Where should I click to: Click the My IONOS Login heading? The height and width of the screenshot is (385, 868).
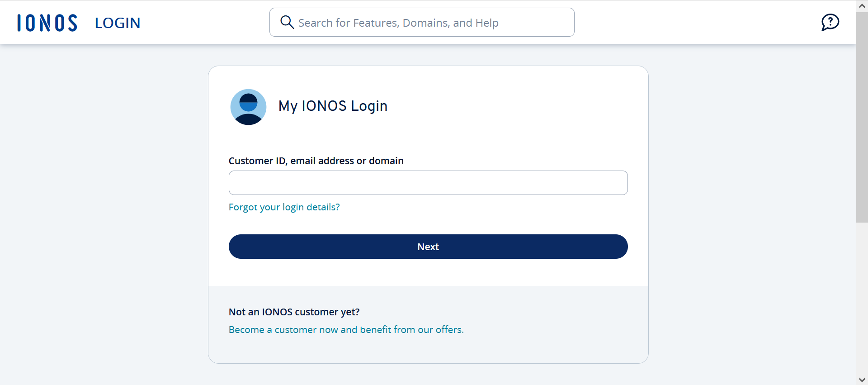[333, 106]
